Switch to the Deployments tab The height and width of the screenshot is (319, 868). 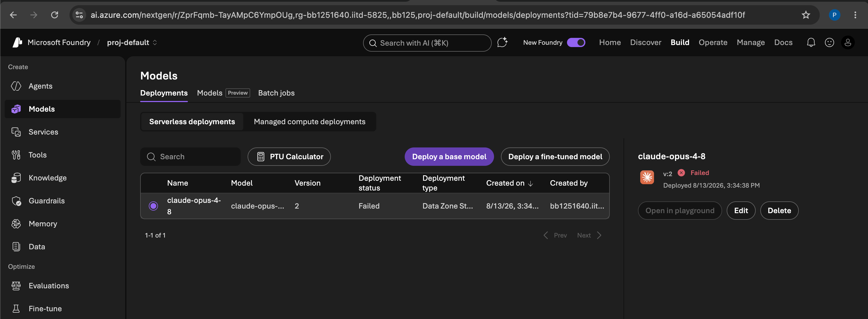164,93
